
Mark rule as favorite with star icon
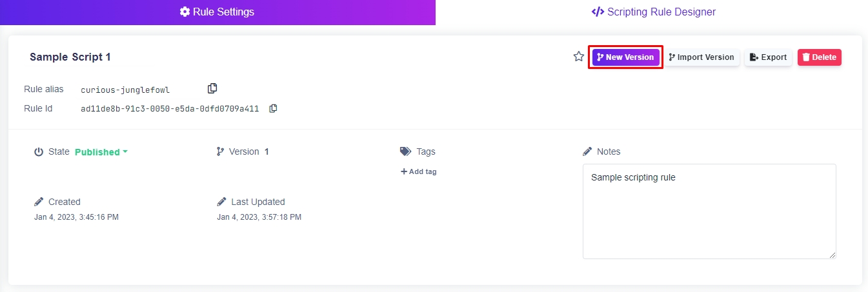click(x=579, y=57)
